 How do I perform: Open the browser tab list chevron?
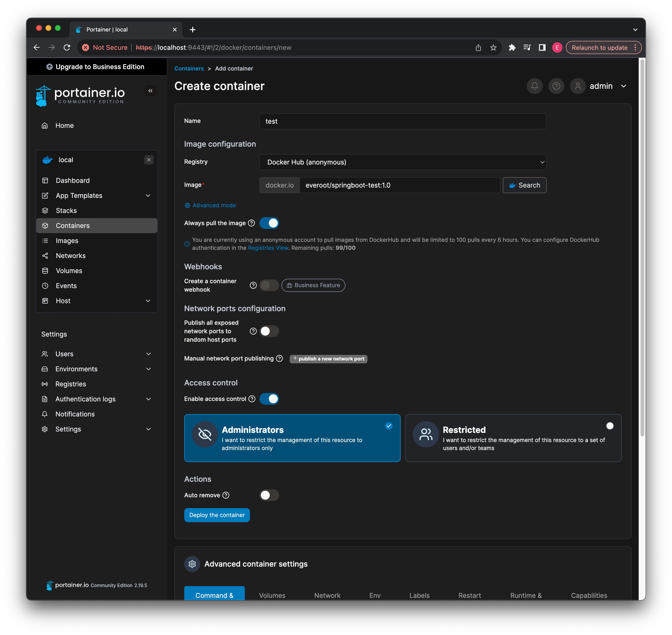[x=635, y=30]
